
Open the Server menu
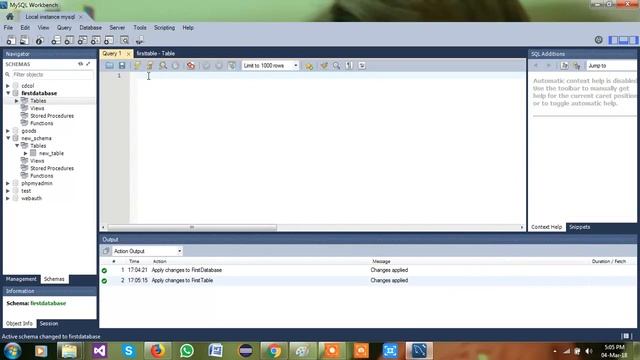pyautogui.click(x=117, y=28)
